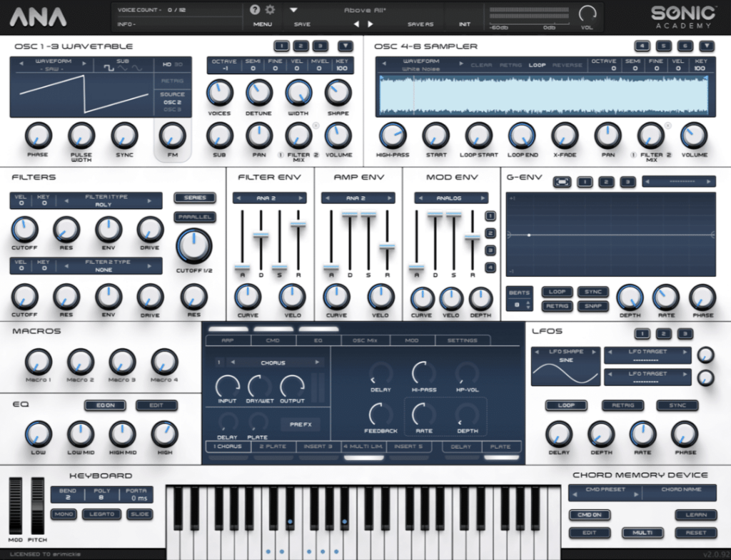Enable CMD ON in Chord Memory Device
The height and width of the screenshot is (560, 731).
[590, 515]
